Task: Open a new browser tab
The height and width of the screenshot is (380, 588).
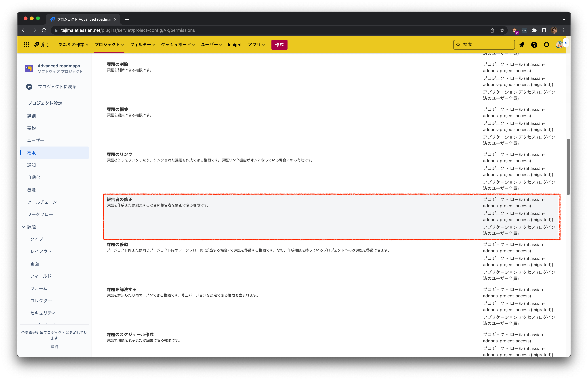Action: pyautogui.click(x=127, y=19)
